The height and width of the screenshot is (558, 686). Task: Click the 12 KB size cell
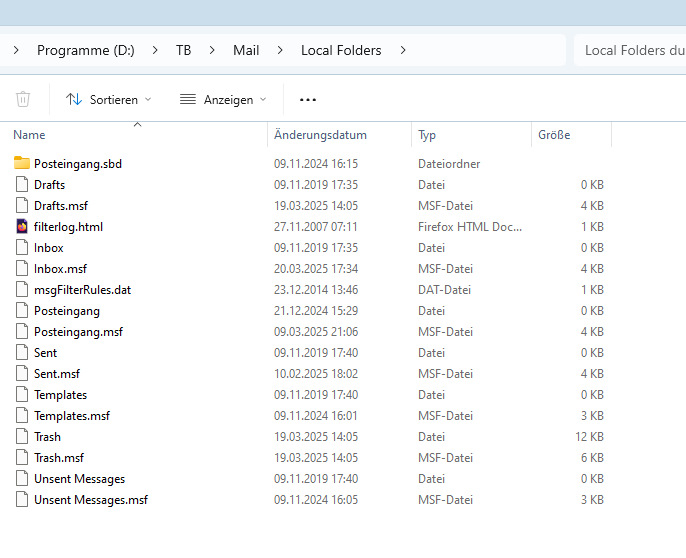589,437
